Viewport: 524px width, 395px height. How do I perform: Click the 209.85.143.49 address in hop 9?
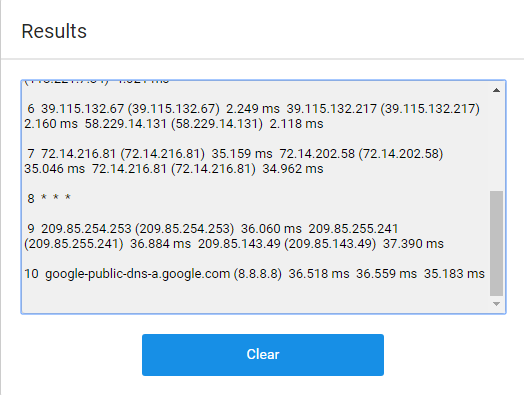[239, 244]
